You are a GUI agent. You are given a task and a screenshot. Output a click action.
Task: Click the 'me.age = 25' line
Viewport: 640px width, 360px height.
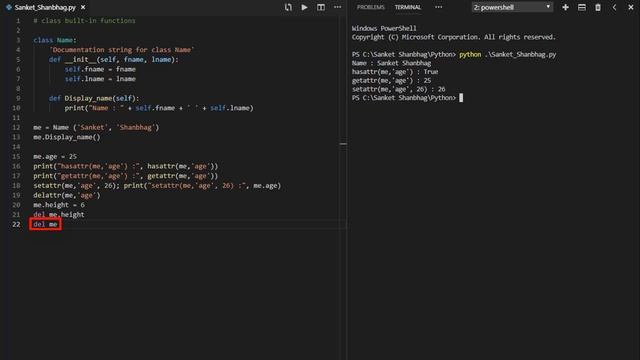[x=55, y=156]
